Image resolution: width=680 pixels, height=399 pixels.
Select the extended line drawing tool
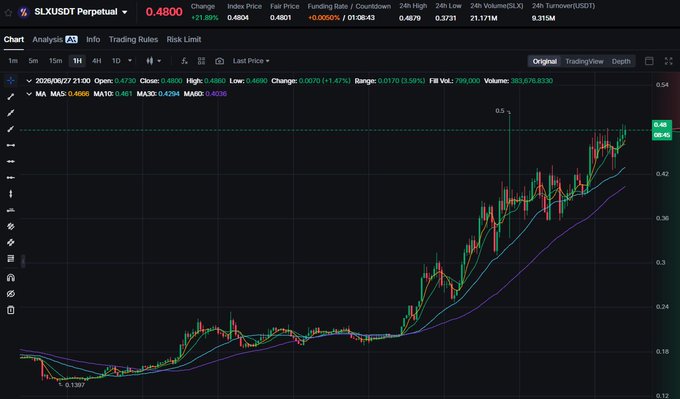11,113
